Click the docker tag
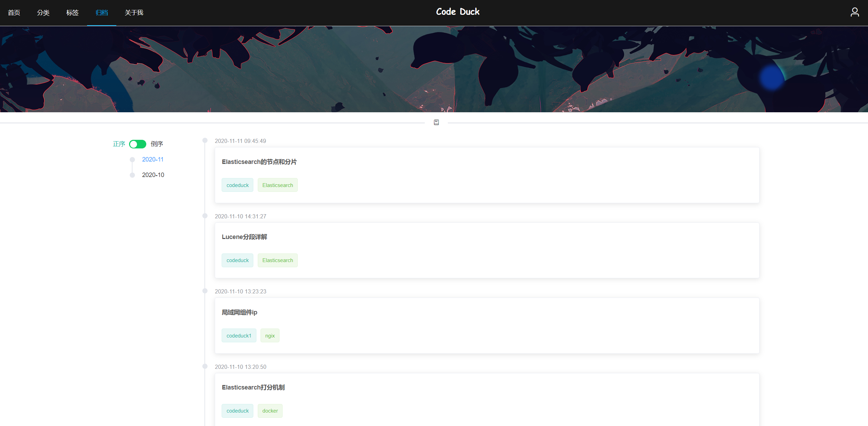The image size is (868, 426). (270, 411)
